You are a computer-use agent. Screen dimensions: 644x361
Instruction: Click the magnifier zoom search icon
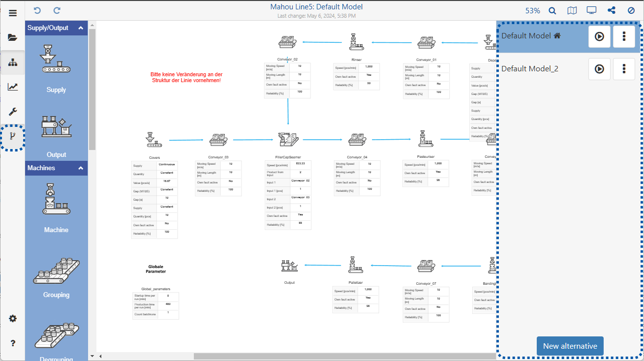pyautogui.click(x=552, y=10)
